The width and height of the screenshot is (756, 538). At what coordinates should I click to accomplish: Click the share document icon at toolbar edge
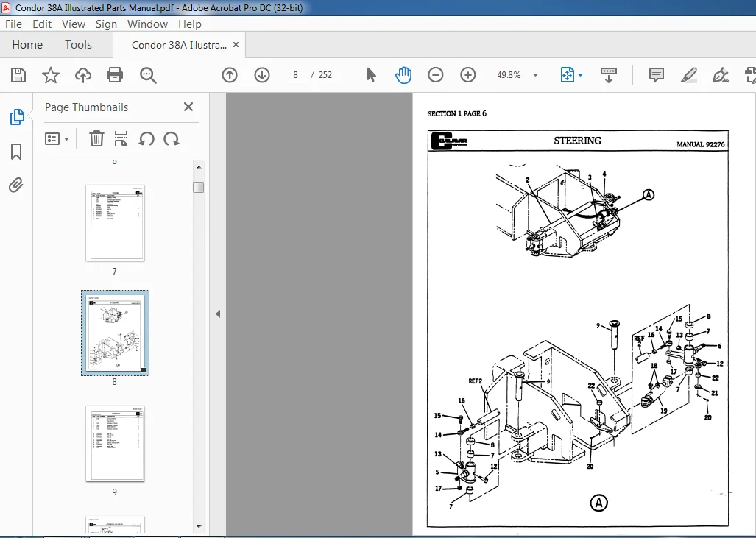[751, 75]
